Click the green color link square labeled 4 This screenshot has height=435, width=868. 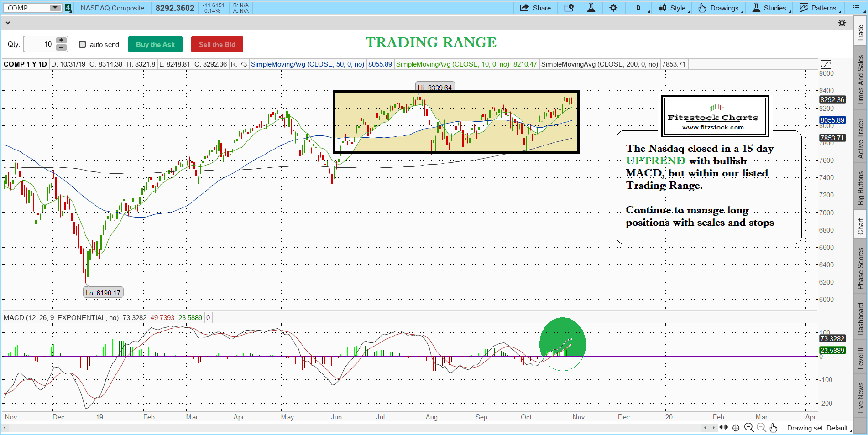pos(68,8)
